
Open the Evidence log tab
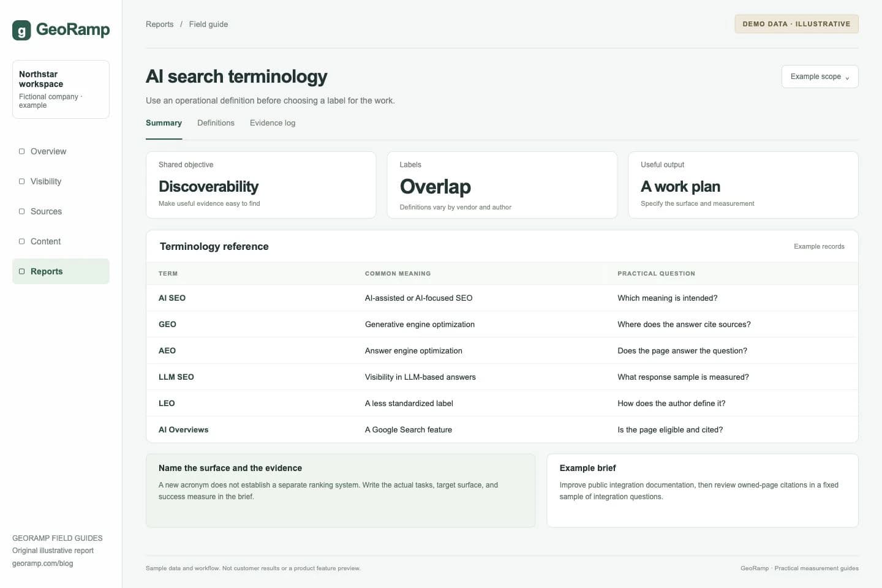tap(273, 123)
